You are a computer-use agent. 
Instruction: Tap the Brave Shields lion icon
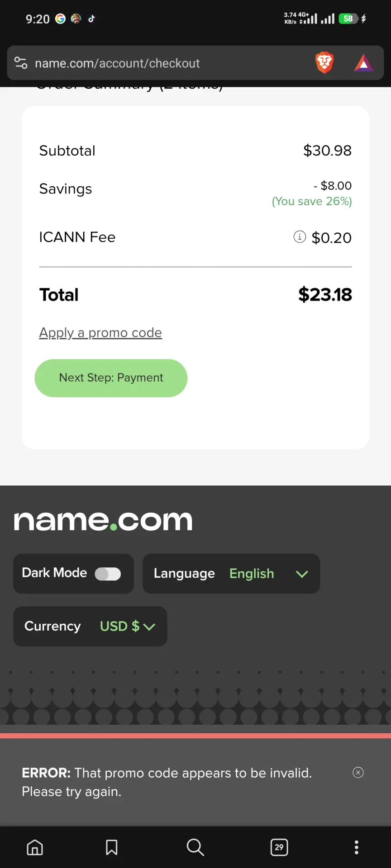(x=324, y=63)
